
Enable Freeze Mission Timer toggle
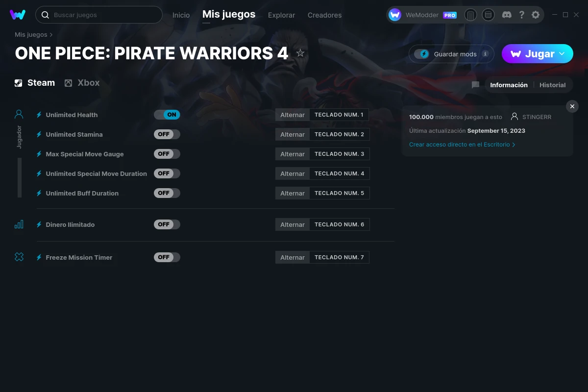click(x=167, y=257)
